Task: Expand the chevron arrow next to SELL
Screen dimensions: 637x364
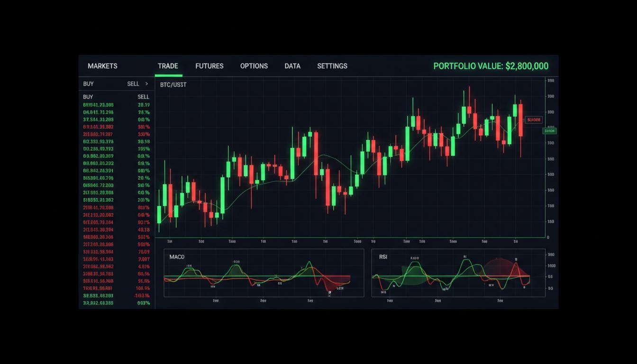Action: pyautogui.click(x=146, y=84)
